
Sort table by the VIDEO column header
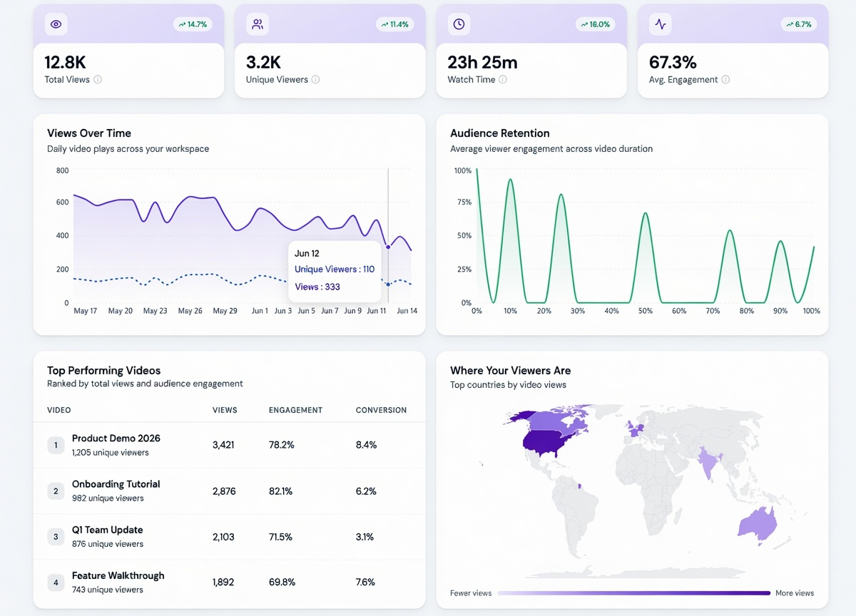tap(59, 410)
